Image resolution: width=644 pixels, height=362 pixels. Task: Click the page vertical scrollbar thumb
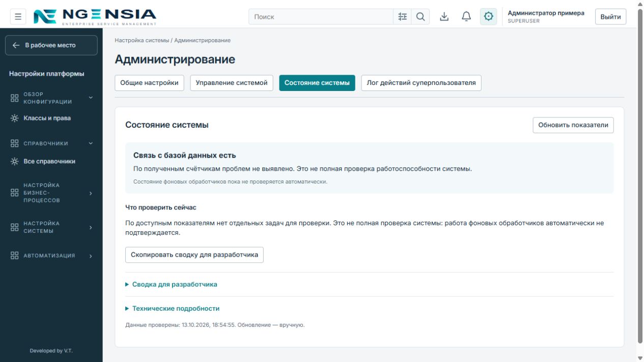coord(640,175)
